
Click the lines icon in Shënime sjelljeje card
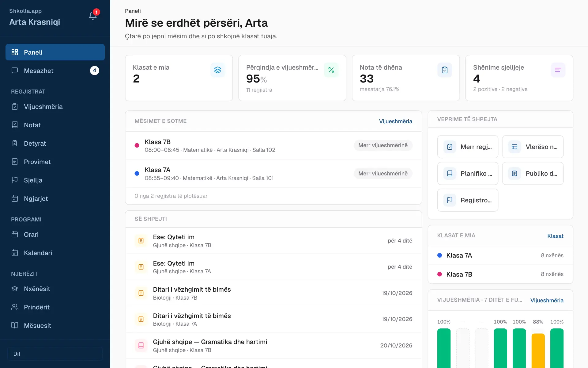click(x=558, y=70)
